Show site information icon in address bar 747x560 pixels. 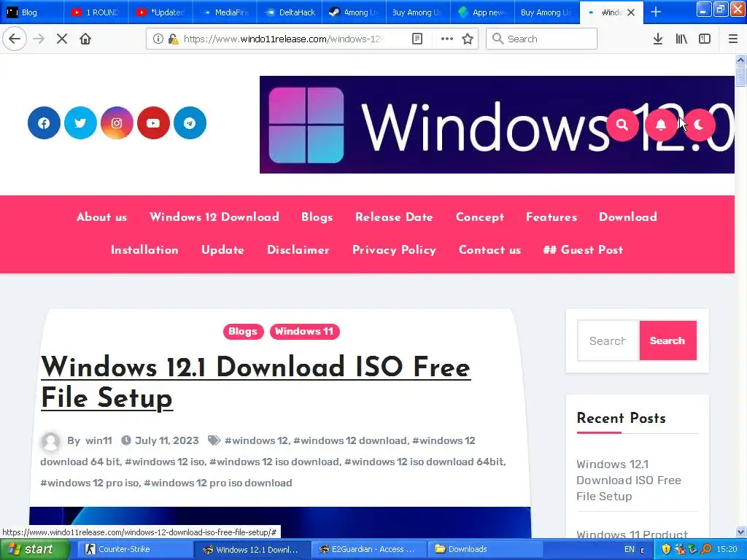[158, 39]
